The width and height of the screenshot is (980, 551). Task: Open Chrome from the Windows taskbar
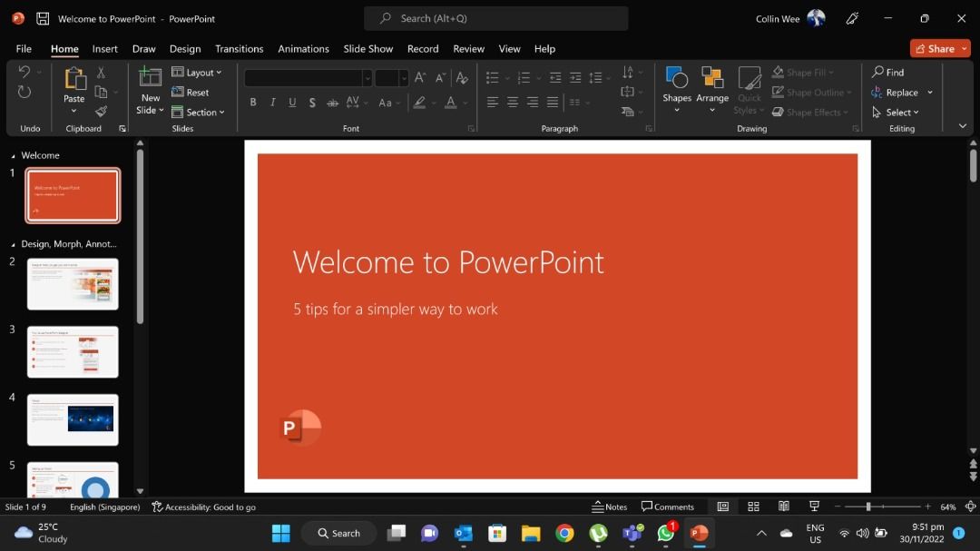(x=564, y=533)
